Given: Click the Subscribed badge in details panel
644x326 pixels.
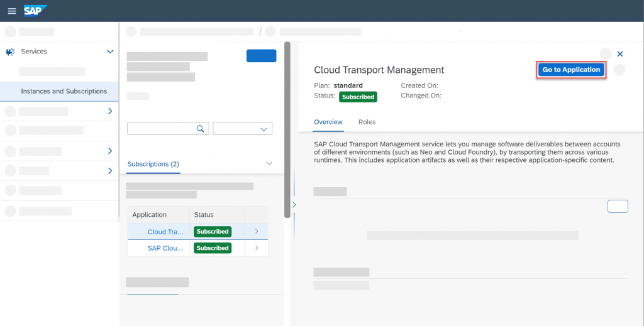Looking at the screenshot, I should (x=358, y=97).
